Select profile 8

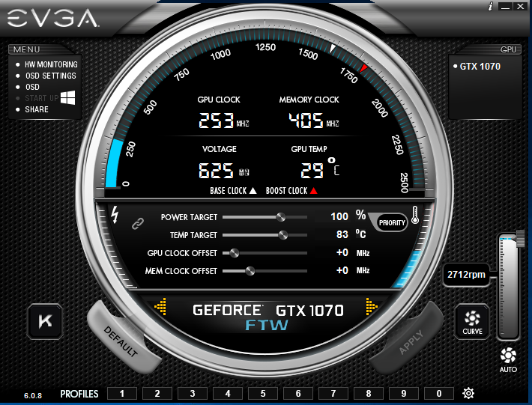pos(369,394)
